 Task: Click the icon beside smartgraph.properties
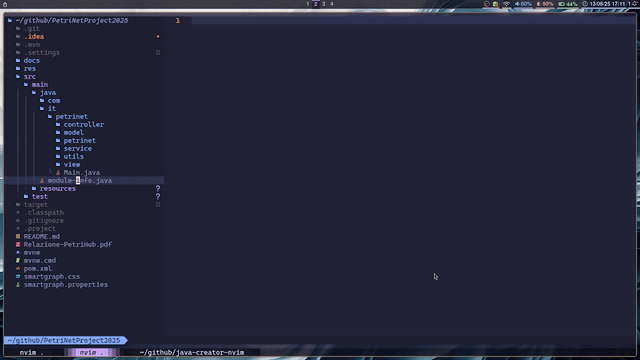coord(18,284)
